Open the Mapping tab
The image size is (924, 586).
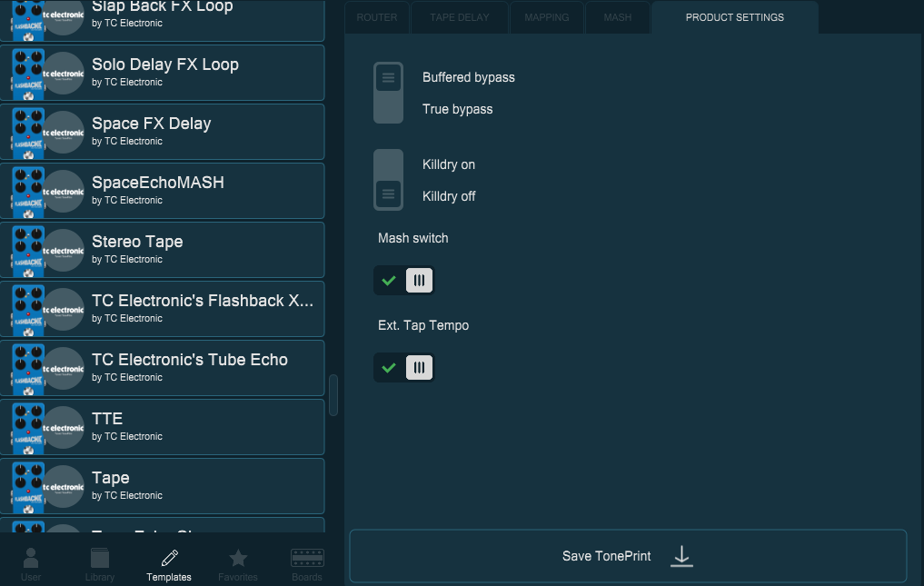547,17
